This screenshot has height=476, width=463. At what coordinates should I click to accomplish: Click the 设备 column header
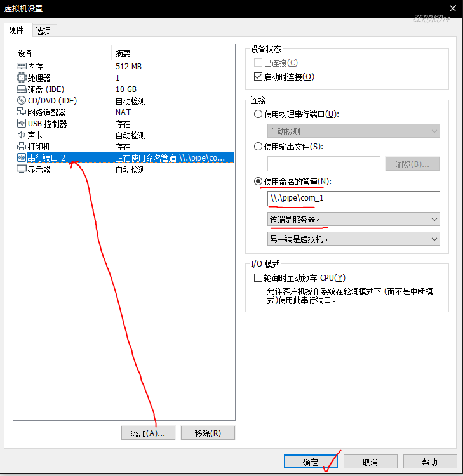[25, 53]
